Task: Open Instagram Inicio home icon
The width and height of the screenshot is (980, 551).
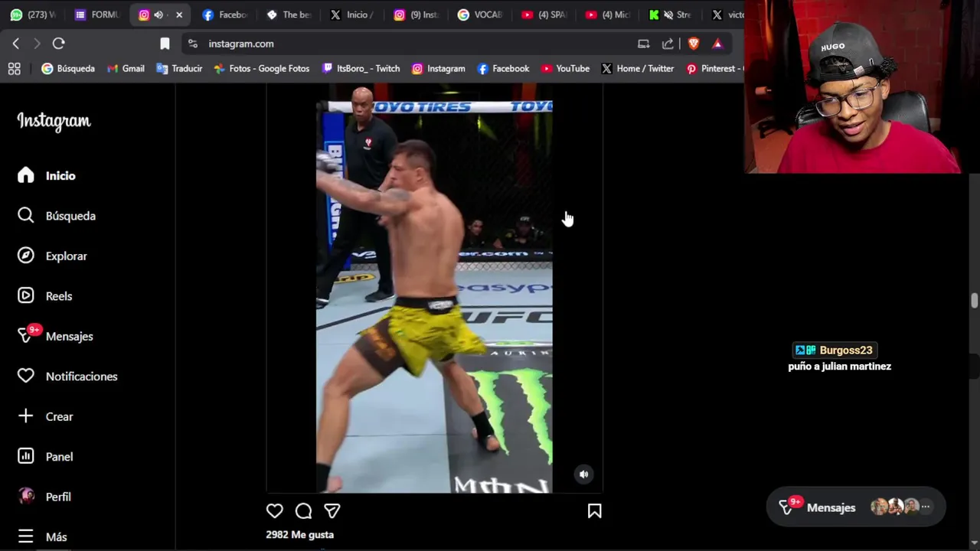Action: coord(26,175)
